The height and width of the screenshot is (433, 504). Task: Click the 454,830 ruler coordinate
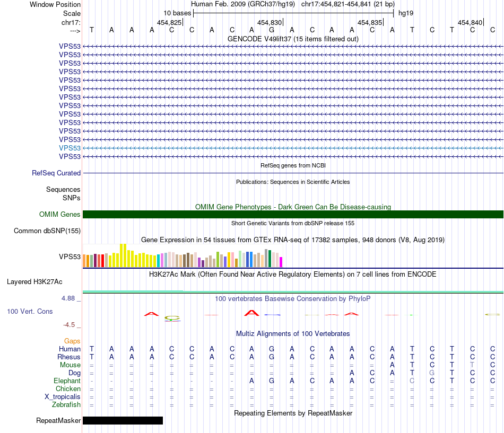(x=270, y=22)
